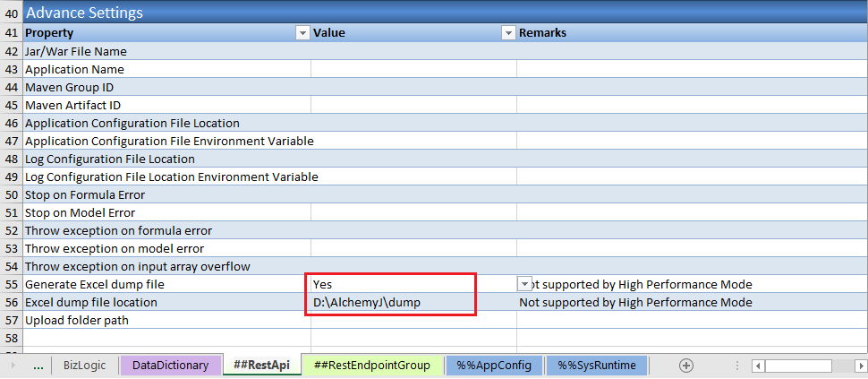
Task: Click the previous sheet tab scroll arrow
Action: [x=13, y=366]
